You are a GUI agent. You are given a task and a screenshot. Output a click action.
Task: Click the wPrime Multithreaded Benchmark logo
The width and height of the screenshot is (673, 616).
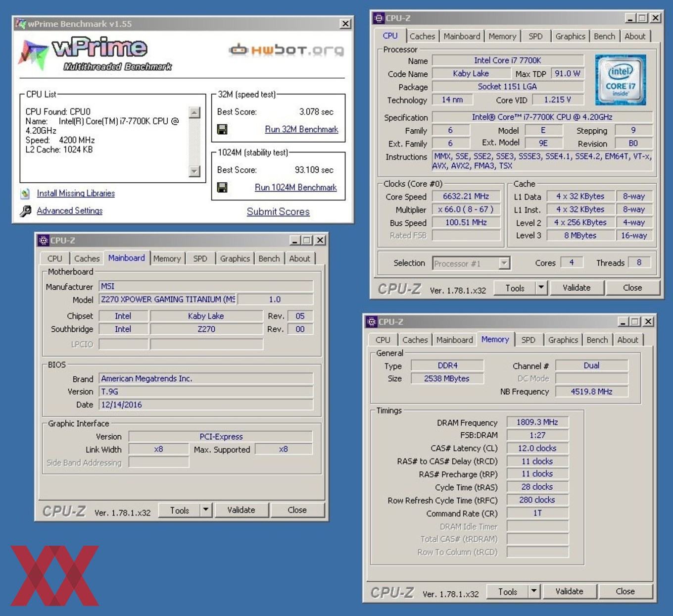[95, 54]
